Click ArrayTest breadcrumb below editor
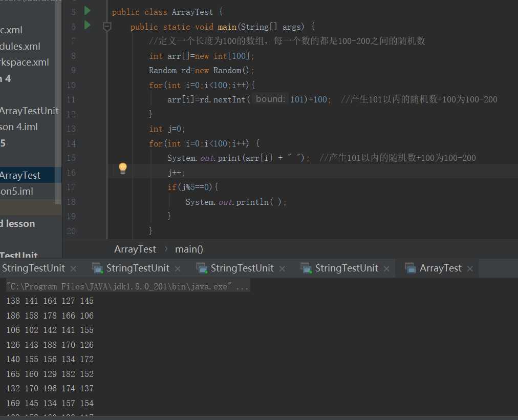The width and height of the screenshot is (518, 420). tap(135, 249)
